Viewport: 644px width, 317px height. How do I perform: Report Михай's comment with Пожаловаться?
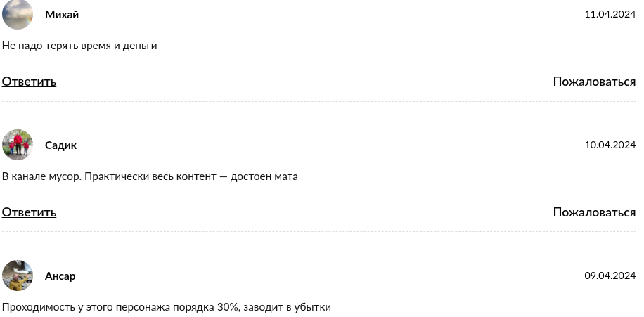coord(594,82)
